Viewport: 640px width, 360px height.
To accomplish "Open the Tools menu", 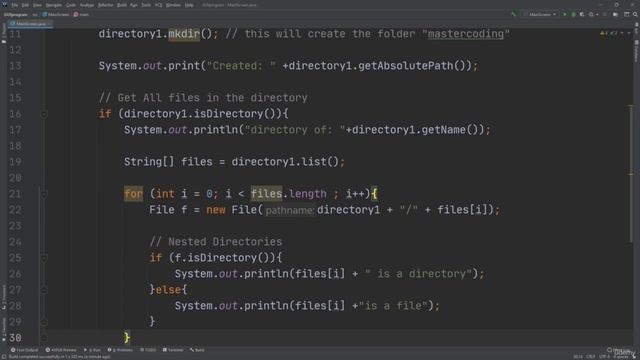I will click(x=146, y=5).
